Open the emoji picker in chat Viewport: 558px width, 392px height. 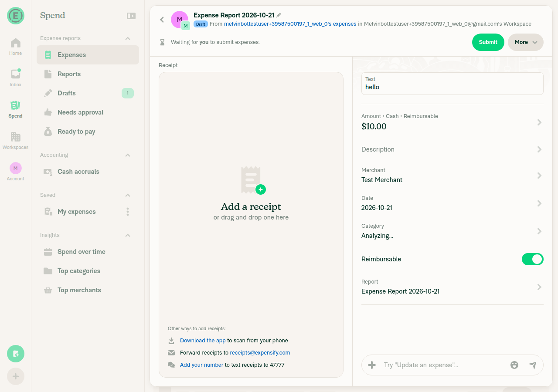514,365
